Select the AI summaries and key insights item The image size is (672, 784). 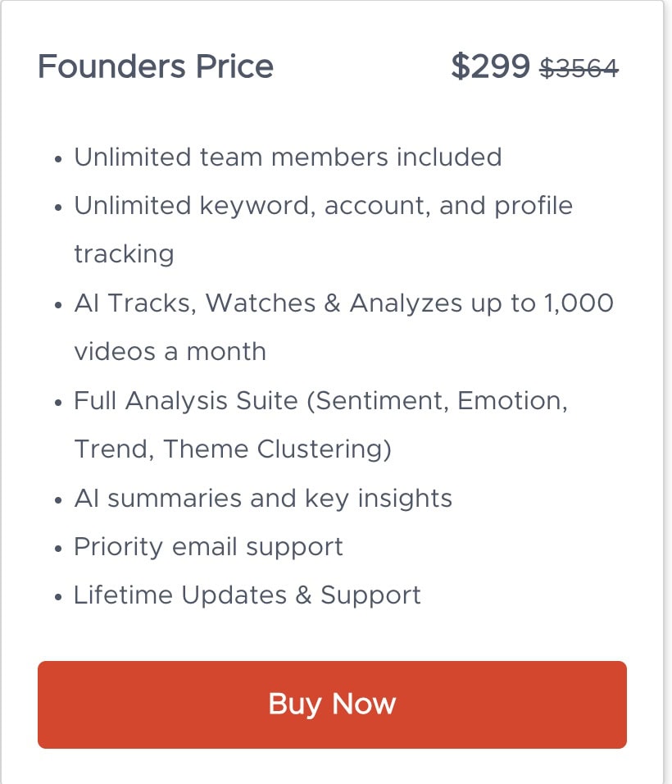tap(263, 498)
